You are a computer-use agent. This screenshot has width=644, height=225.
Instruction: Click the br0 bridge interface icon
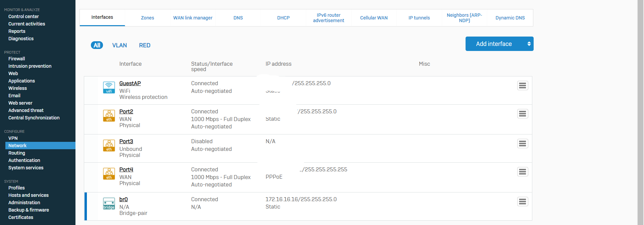(109, 204)
